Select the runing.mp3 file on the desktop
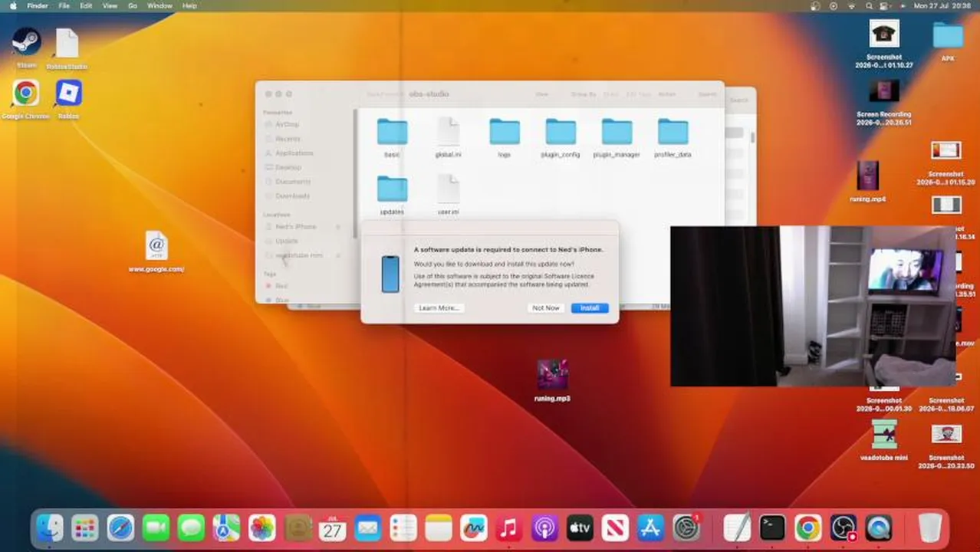The width and height of the screenshot is (980, 552). [552, 374]
